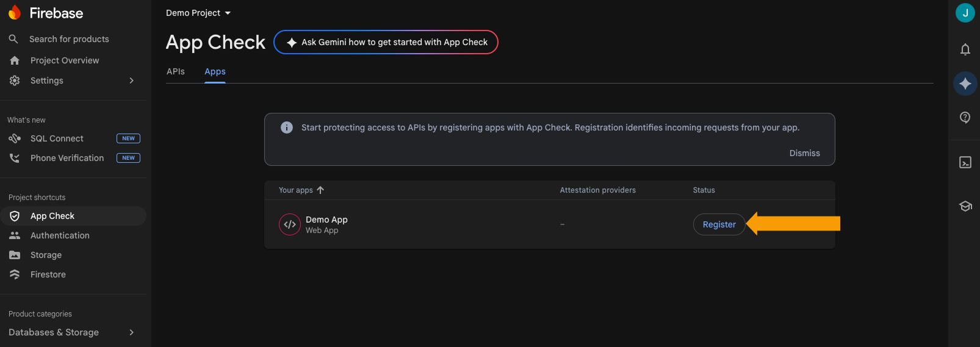Click the Attestation providers column header
Screen dimensions: 980x347
597,190
